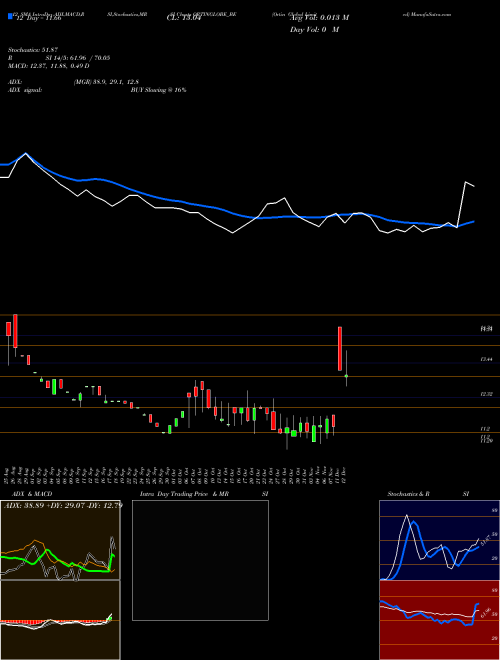Image resolution: width=500 pixels, height=660 pixels.
Task: Click the 'Stochastics & R' panel title
Action: pyautogui.click(x=409, y=494)
